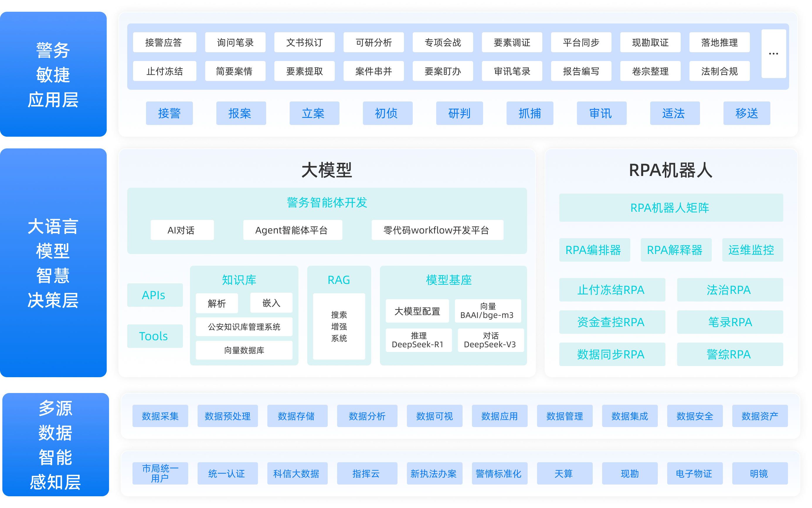Switch to the 研判 workflow stage
This screenshot has height=508, width=812.
click(459, 113)
